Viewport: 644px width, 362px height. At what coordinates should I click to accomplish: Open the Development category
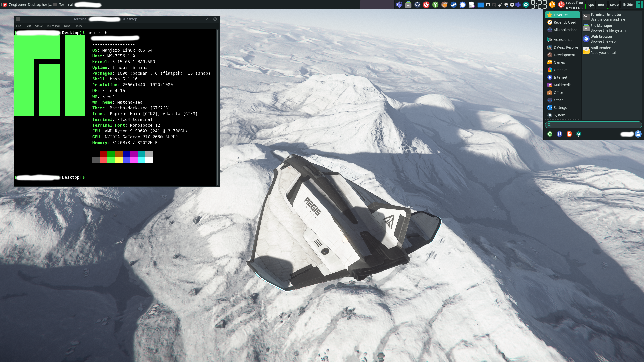tap(562, 55)
